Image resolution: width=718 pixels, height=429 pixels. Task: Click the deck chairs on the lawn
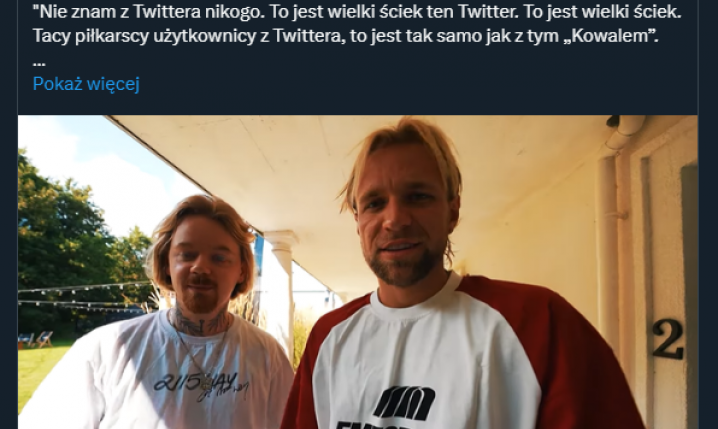(35, 340)
